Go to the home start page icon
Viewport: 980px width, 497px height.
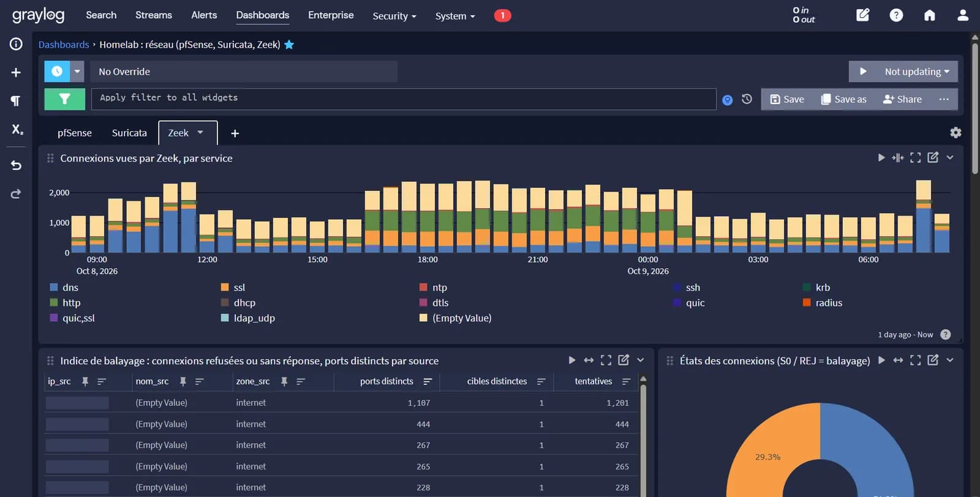click(929, 15)
